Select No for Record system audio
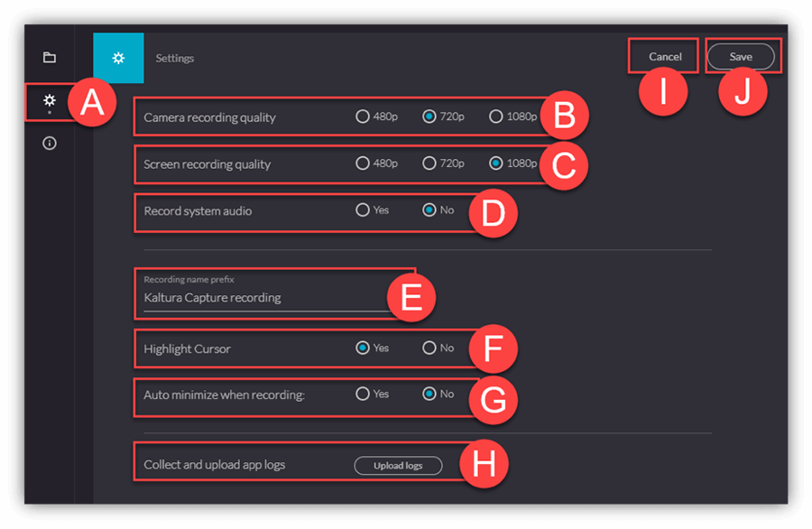This screenshot has height=529, width=812. (429, 209)
